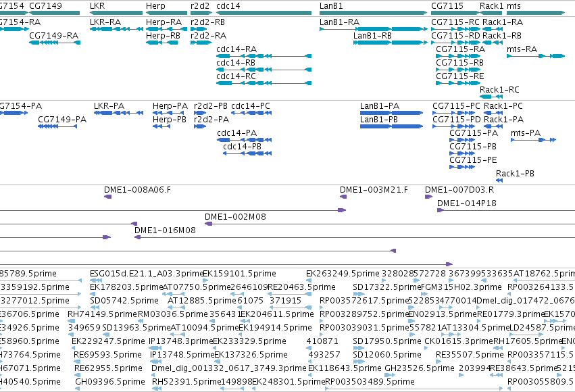
Task: Click the LKR-PA coding segment
Action: tap(118, 113)
